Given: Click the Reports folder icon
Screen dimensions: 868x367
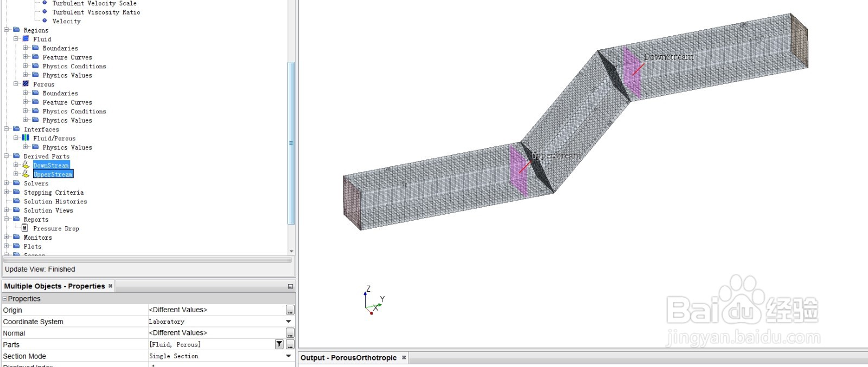Looking at the screenshot, I should [x=16, y=219].
